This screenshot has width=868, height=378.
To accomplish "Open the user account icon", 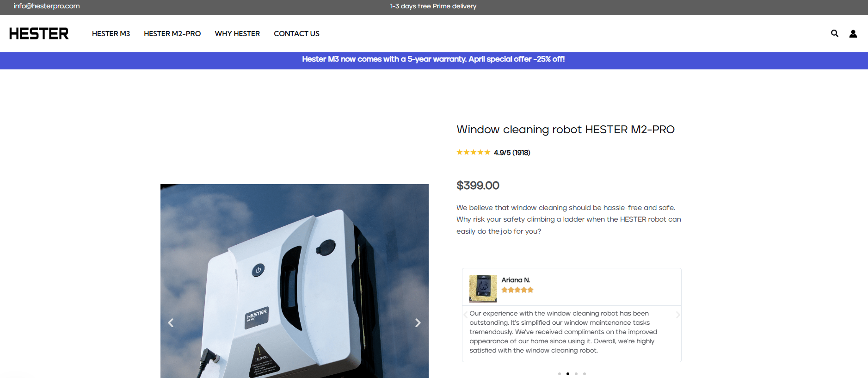I will pos(853,34).
